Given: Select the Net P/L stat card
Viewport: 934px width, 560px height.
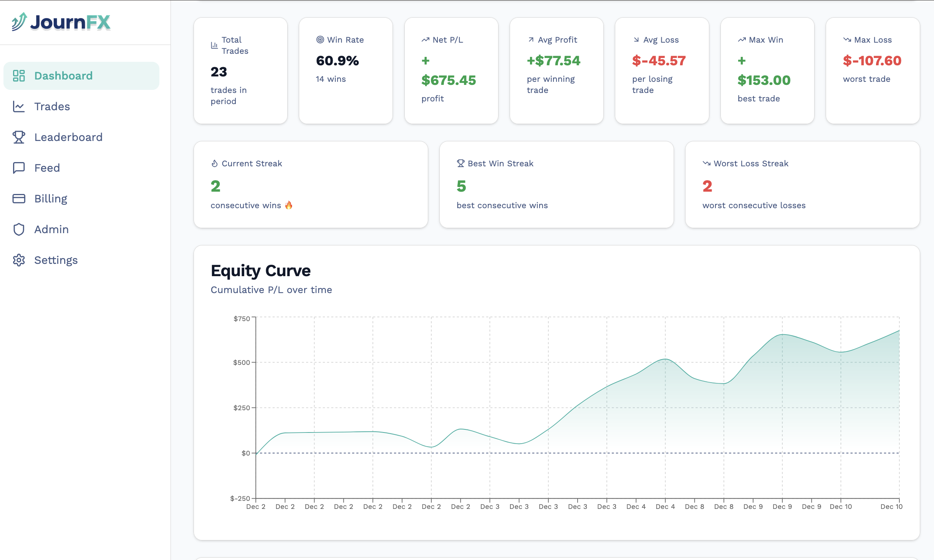Looking at the screenshot, I should click(x=451, y=71).
